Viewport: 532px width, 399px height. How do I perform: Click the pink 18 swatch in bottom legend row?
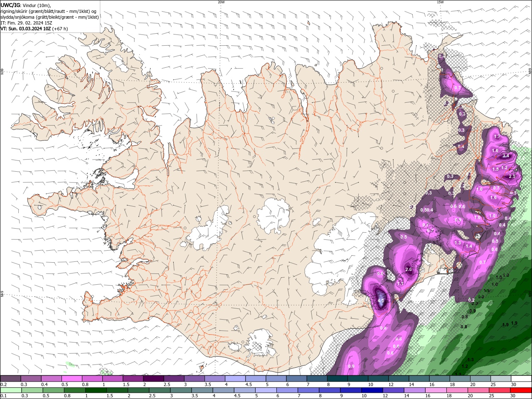(457, 390)
